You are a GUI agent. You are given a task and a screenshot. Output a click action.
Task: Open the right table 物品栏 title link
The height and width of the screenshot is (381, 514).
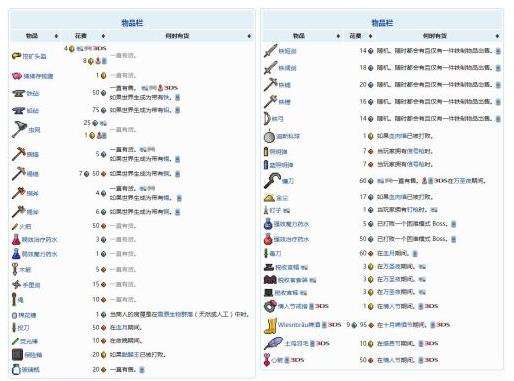[382, 23]
